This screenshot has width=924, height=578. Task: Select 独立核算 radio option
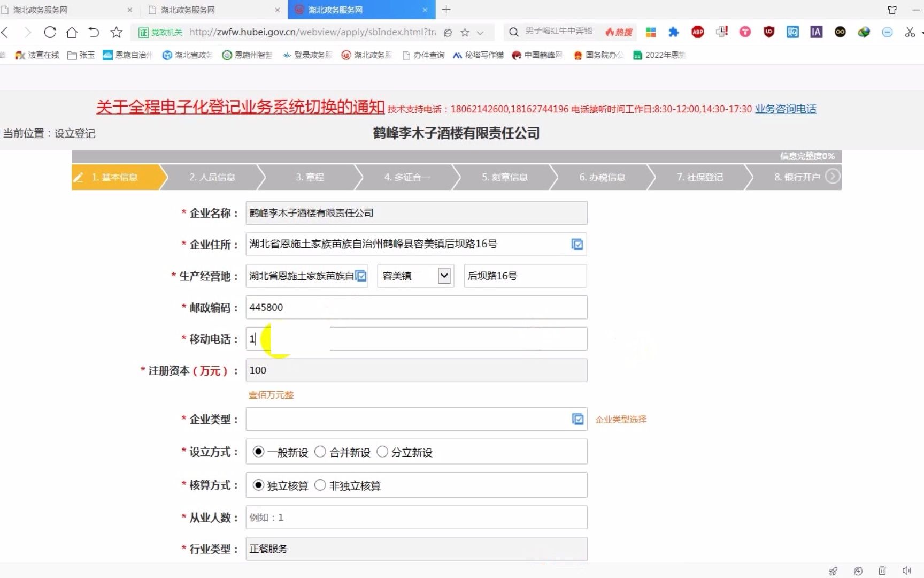point(258,485)
